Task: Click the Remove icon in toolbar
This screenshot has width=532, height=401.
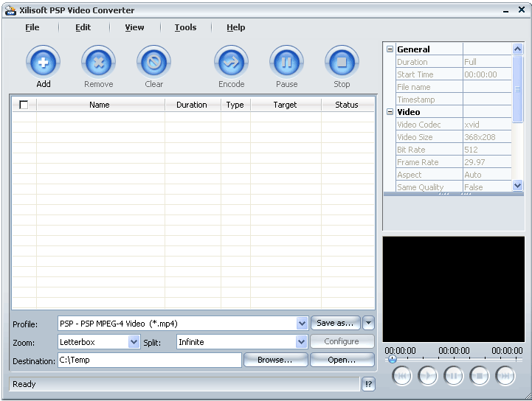Action: coord(99,63)
